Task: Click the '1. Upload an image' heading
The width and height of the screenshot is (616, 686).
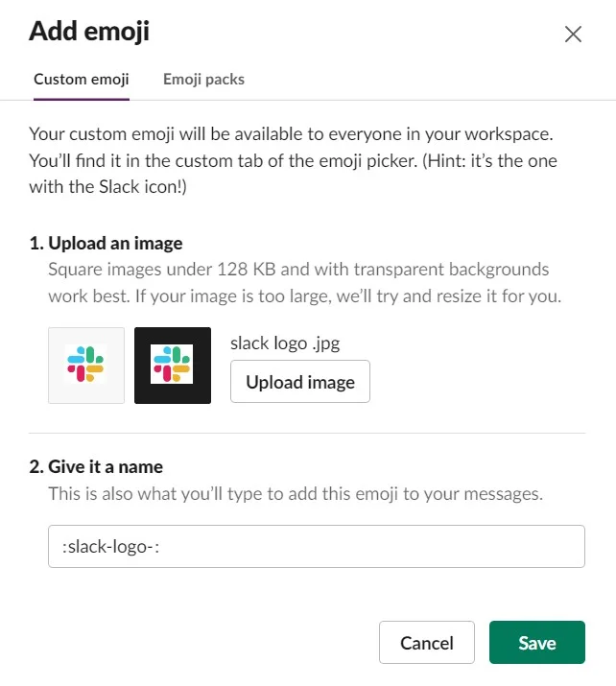Action: tap(106, 244)
